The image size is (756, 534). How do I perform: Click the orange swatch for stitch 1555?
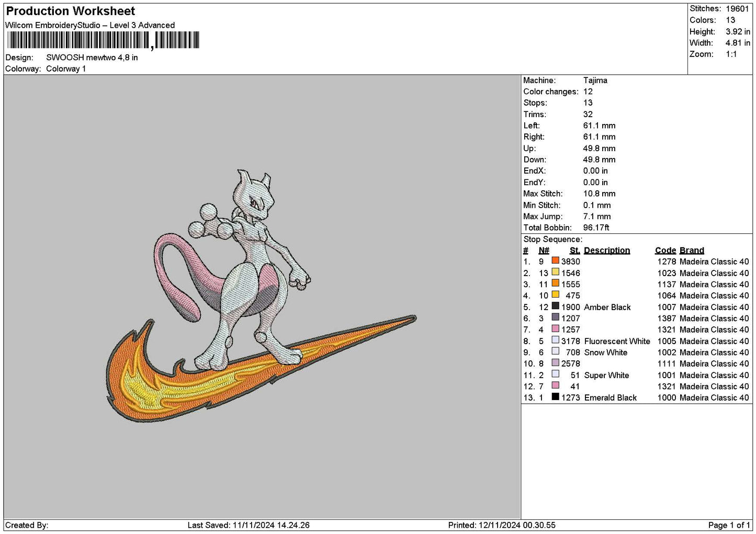point(556,283)
